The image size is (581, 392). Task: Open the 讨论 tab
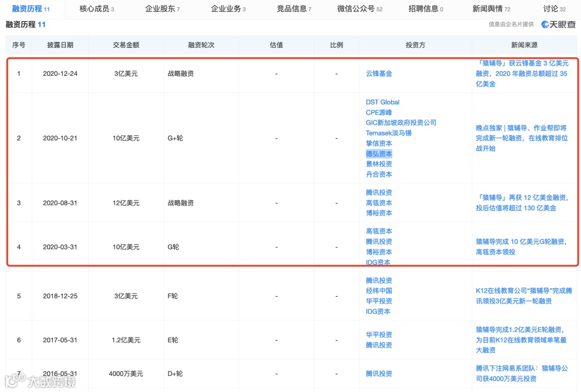point(554,9)
